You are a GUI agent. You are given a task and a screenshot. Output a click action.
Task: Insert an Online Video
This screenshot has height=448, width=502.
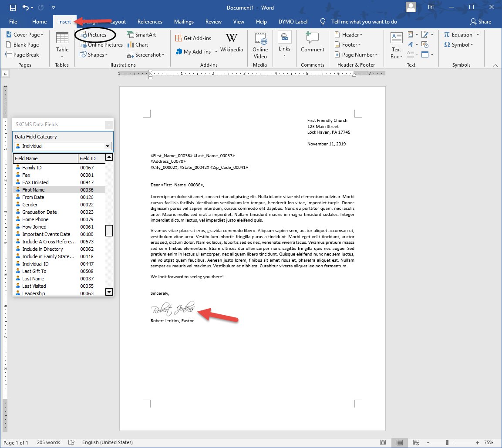(260, 45)
